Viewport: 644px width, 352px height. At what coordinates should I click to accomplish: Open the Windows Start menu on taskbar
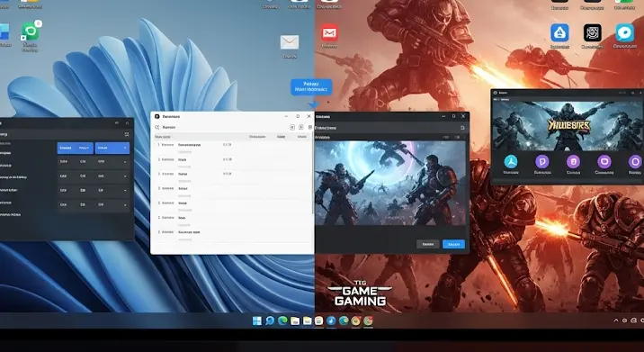coord(257,320)
